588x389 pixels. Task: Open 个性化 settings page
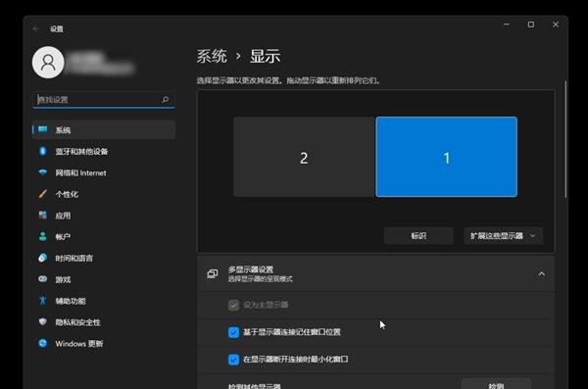(x=104, y=194)
